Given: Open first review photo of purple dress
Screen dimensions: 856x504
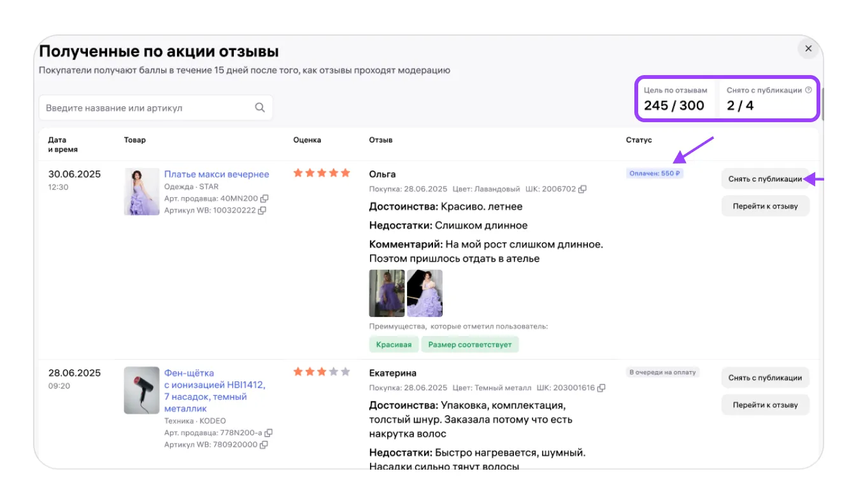Looking at the screenshot, I should 387,293.
